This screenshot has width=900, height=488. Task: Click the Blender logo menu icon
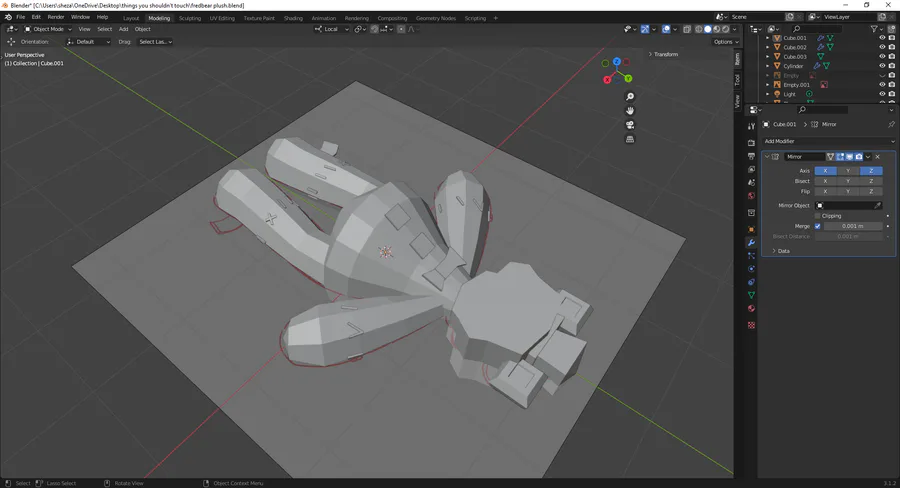coord(8,17)
